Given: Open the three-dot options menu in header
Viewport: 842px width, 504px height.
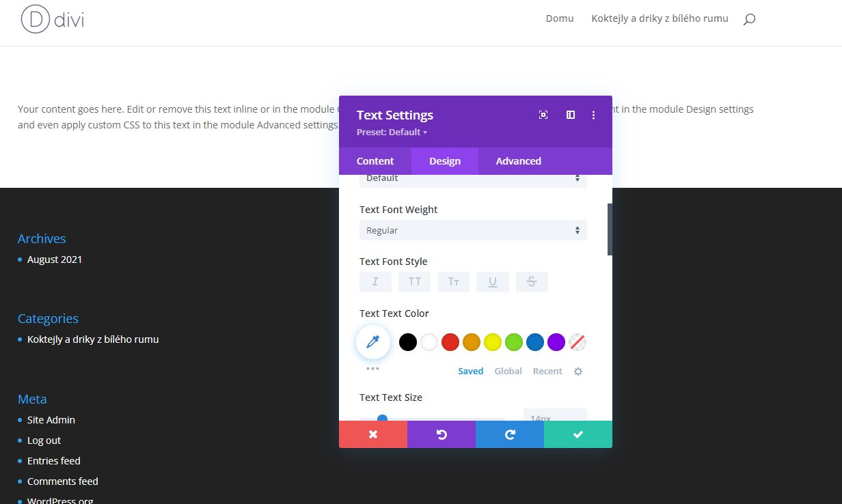Looking at the screenshot, I should coord(593,115).
